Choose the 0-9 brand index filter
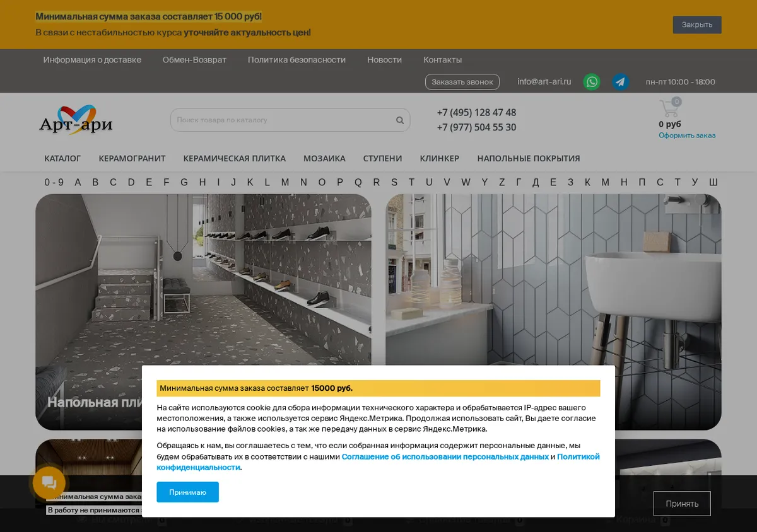 [x=54, y=182]
